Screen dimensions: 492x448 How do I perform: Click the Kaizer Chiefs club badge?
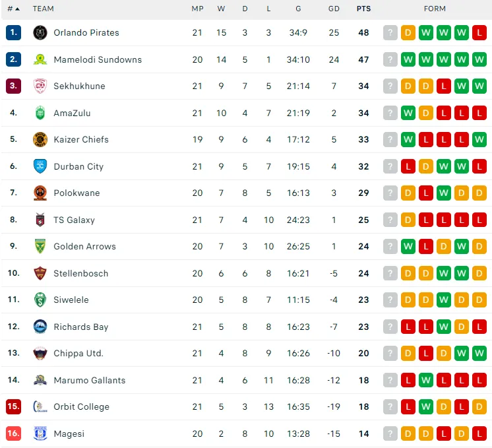pyautogui.click(x=40, y=139)
